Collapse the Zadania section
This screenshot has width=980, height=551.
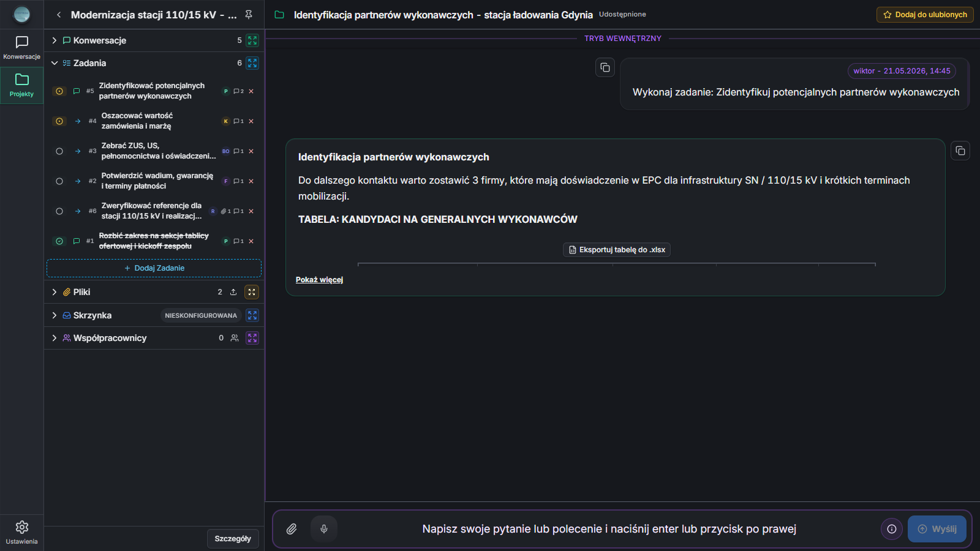tap(55, 63)
